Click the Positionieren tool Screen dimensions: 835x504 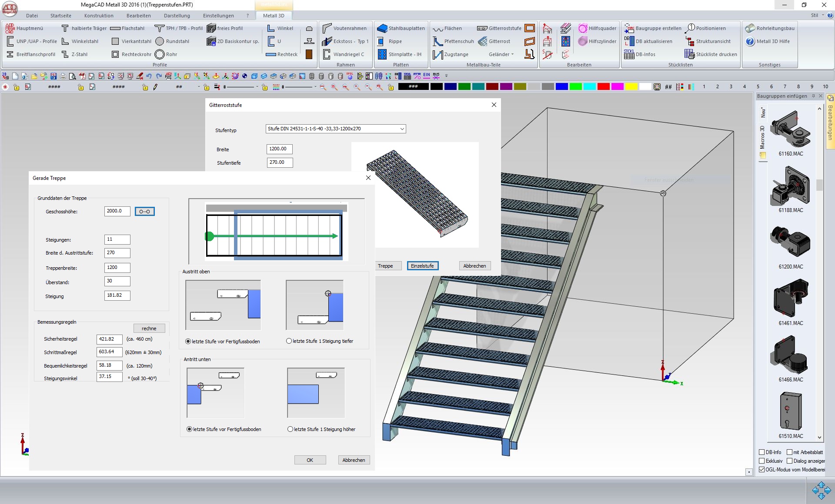pyautogui.click(x=705, y=28)
